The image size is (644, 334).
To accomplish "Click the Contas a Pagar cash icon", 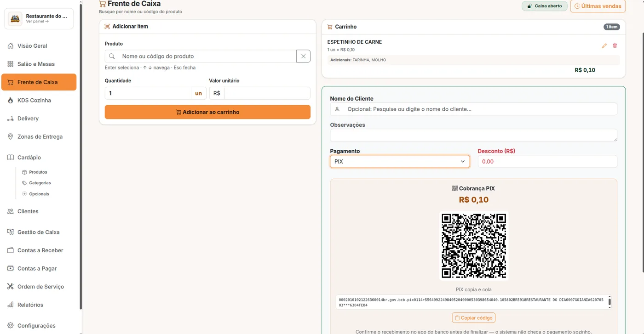I will 11,268.
